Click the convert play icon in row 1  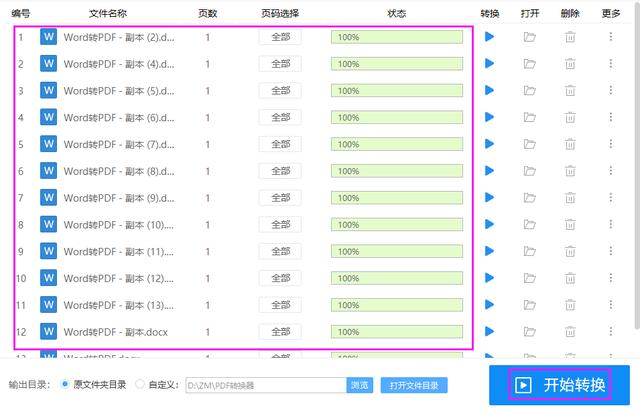[x=490, y=37]
